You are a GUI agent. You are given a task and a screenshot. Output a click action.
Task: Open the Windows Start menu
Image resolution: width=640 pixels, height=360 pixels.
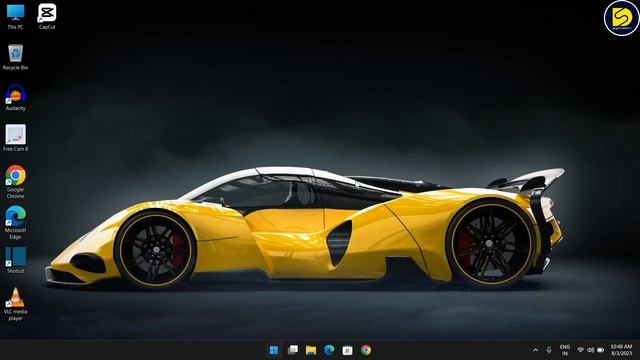tap(274, 350)
